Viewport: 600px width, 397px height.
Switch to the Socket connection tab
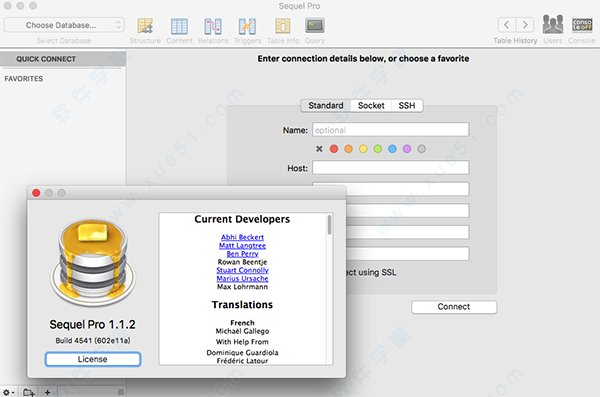tap(371, 105)
